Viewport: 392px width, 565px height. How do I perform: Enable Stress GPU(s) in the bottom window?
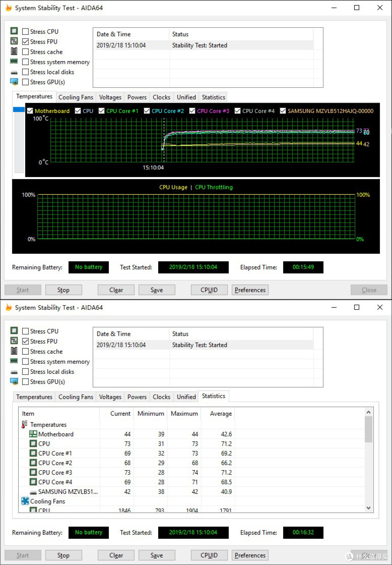25,382
